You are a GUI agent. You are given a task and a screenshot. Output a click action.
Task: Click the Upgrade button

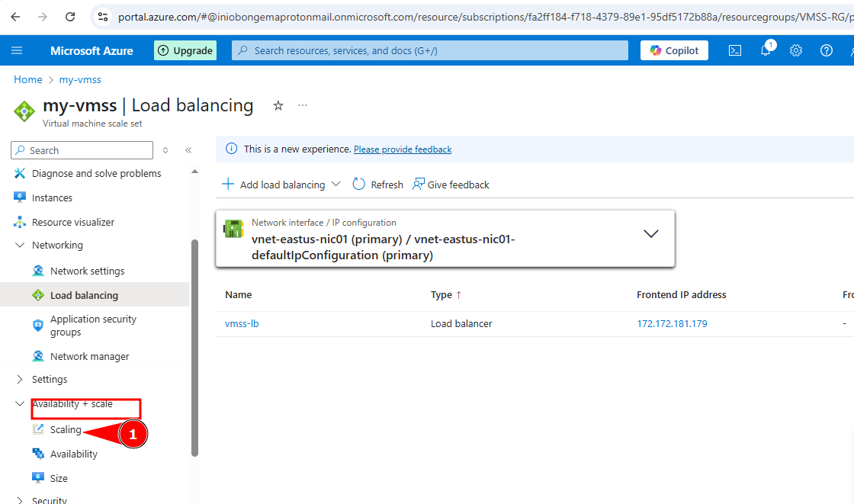click(x=185, y=50)
